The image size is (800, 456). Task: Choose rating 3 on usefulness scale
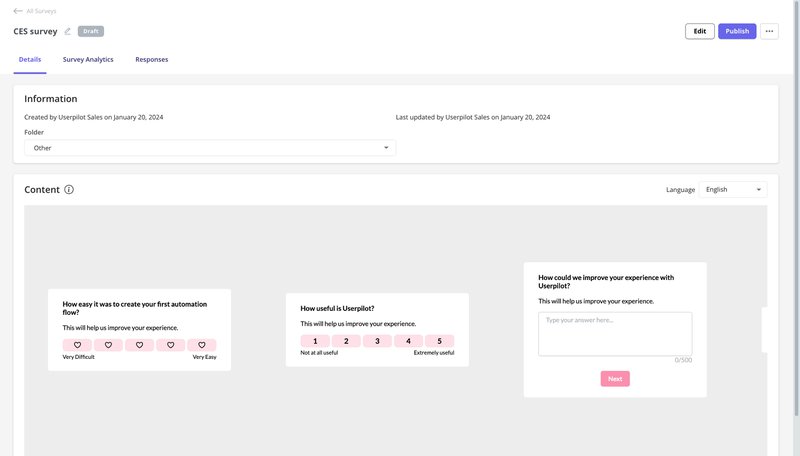pyautogui.click(x=377, y=341)
